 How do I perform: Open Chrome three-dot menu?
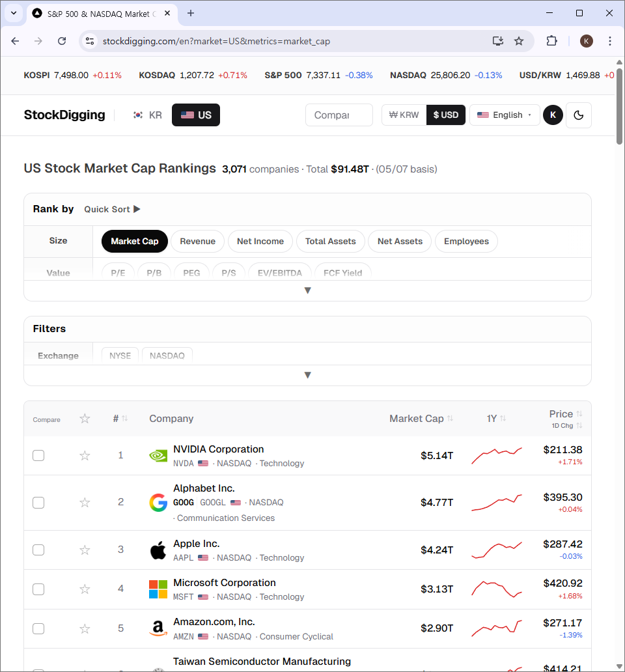tap(609, 41)
